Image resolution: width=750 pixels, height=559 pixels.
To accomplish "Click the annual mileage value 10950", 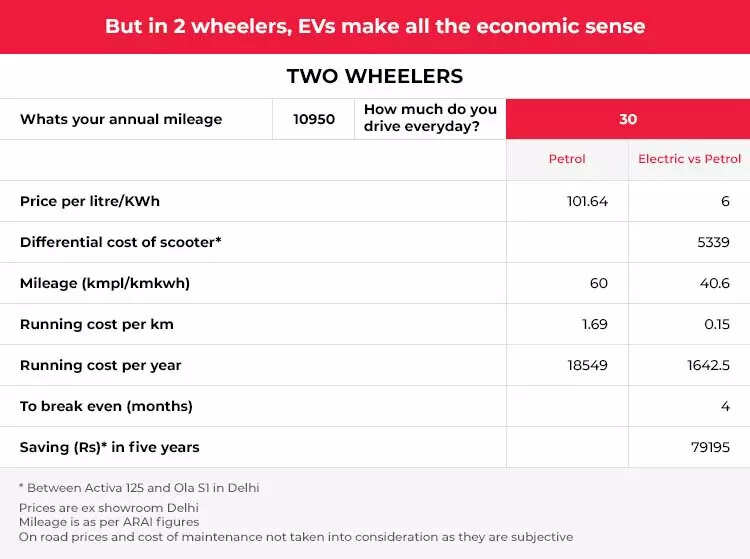I will coord(314,119).
